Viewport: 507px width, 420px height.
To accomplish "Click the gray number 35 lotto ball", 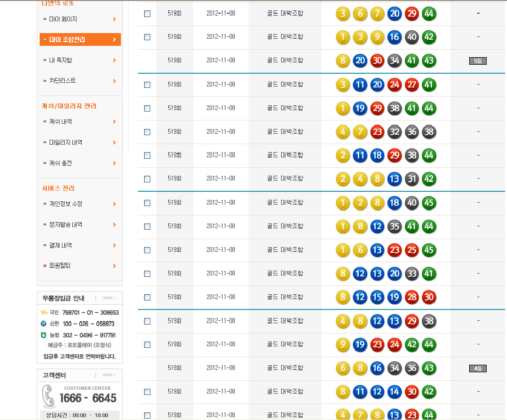I will [x=395, y=226].
